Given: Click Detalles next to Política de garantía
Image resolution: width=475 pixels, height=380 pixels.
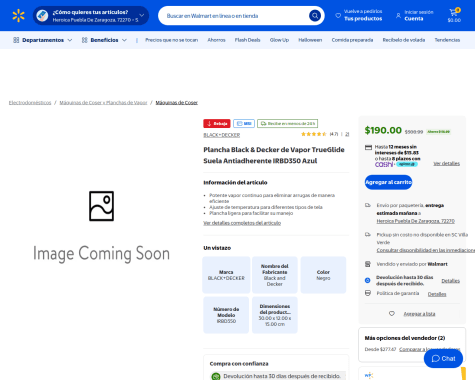Looking at the screenshot, I should tap(437, 294).
